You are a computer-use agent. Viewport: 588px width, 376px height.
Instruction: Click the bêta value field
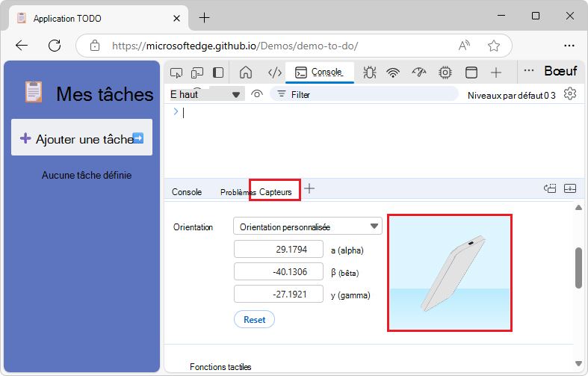279,271
